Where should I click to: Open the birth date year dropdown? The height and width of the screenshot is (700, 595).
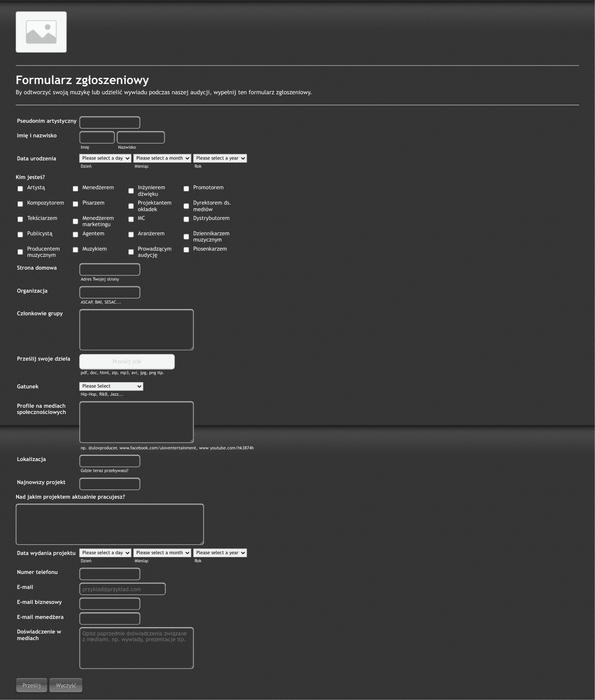coord(220,158)
